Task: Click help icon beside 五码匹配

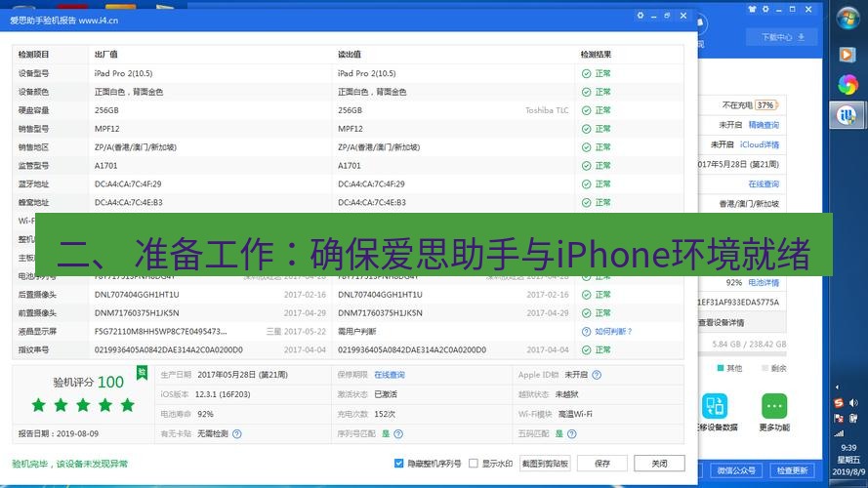Action: [572, 433]
